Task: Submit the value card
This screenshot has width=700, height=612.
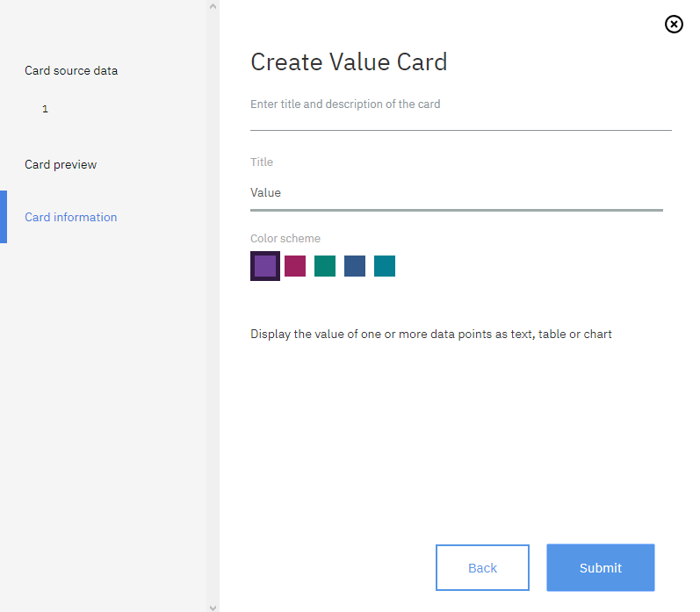Action: [600, 567]
